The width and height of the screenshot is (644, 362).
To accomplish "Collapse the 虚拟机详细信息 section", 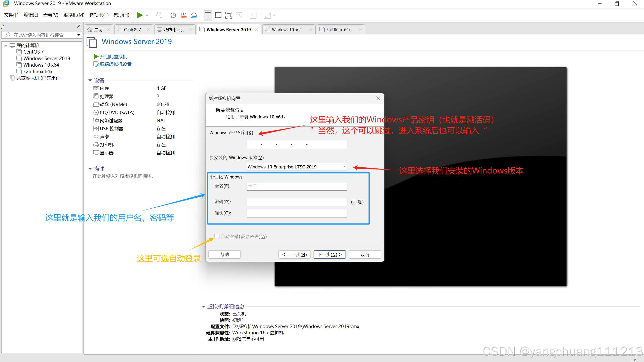I will click(x=203, y=306).
